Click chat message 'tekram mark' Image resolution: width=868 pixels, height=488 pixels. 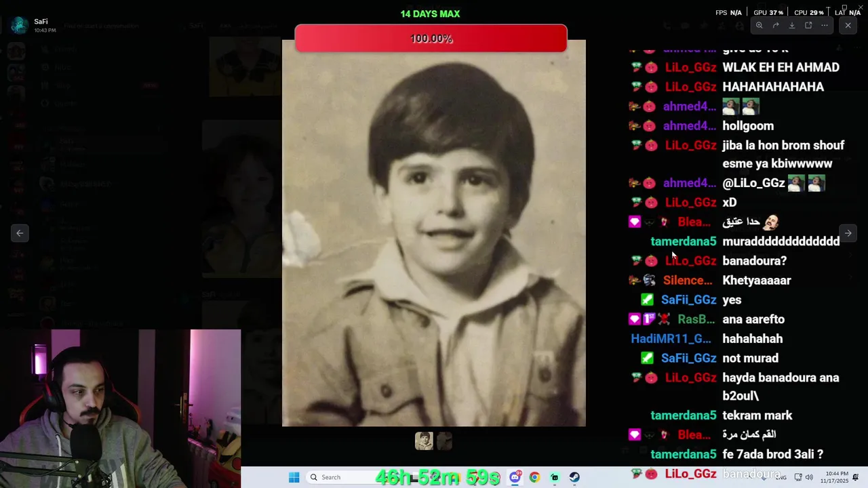[757, 415]
